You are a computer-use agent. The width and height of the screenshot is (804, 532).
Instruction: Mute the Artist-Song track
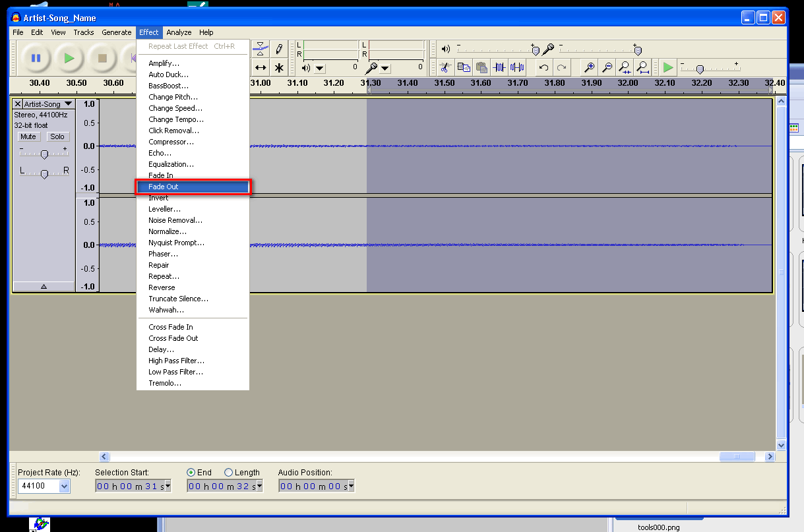pyautogui.click(x=28, y=136)
